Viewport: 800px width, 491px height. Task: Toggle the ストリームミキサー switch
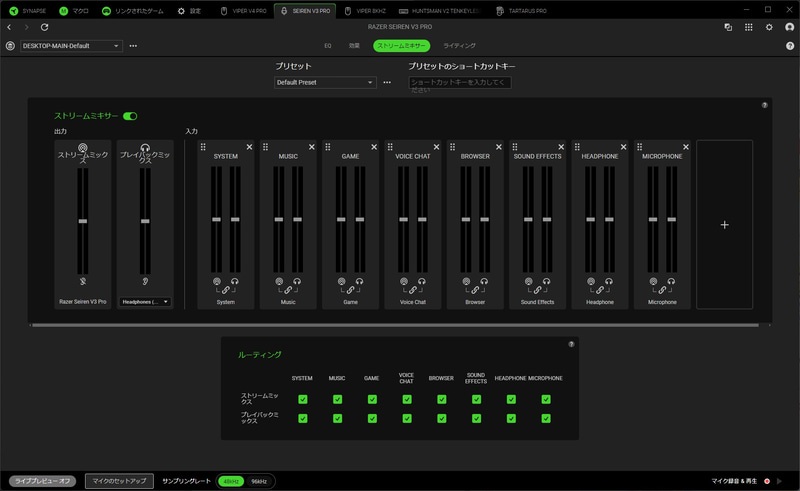[130, 116]
